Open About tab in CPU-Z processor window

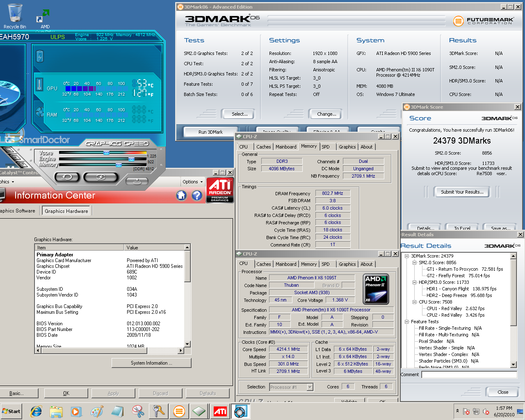367,264
